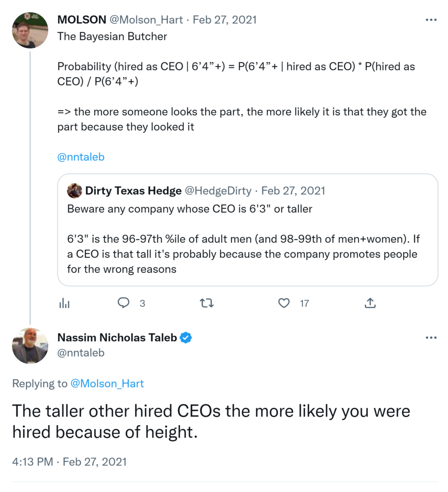Click @Molson_Hart in Replying to line
The image size is (448, 492).
pos(107,383)
